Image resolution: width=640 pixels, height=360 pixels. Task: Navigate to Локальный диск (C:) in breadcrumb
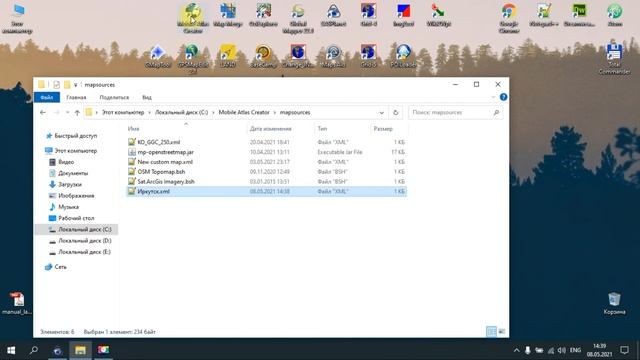pyautogui.click(x=181, y=112)
